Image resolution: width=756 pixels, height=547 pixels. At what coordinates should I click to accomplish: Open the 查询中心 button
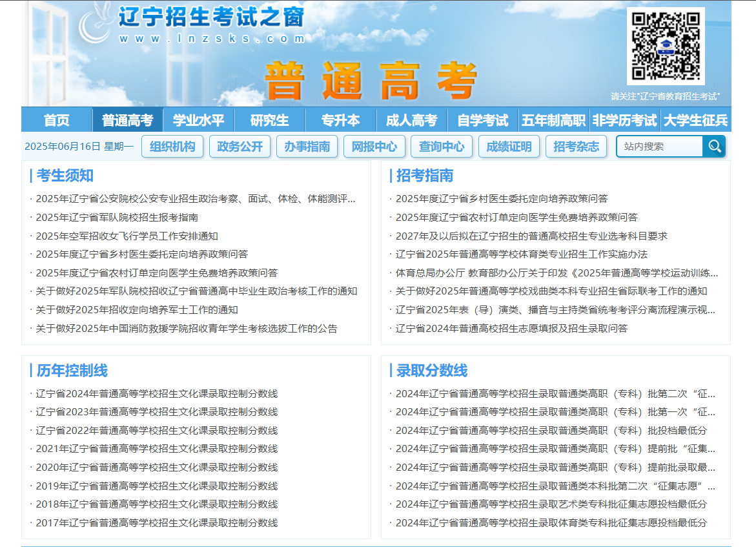pyautogui.click(x=442, y=147)
